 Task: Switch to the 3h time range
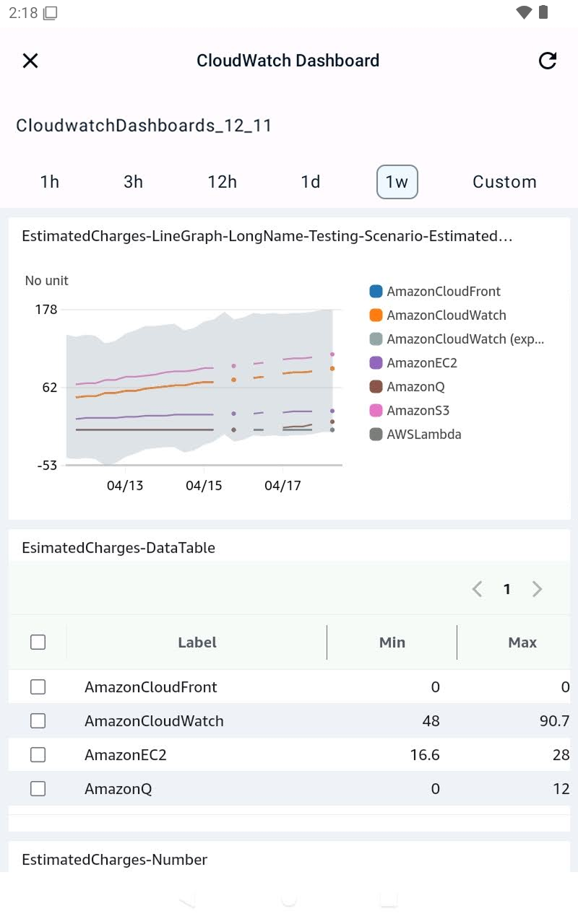tap(134, 182)
